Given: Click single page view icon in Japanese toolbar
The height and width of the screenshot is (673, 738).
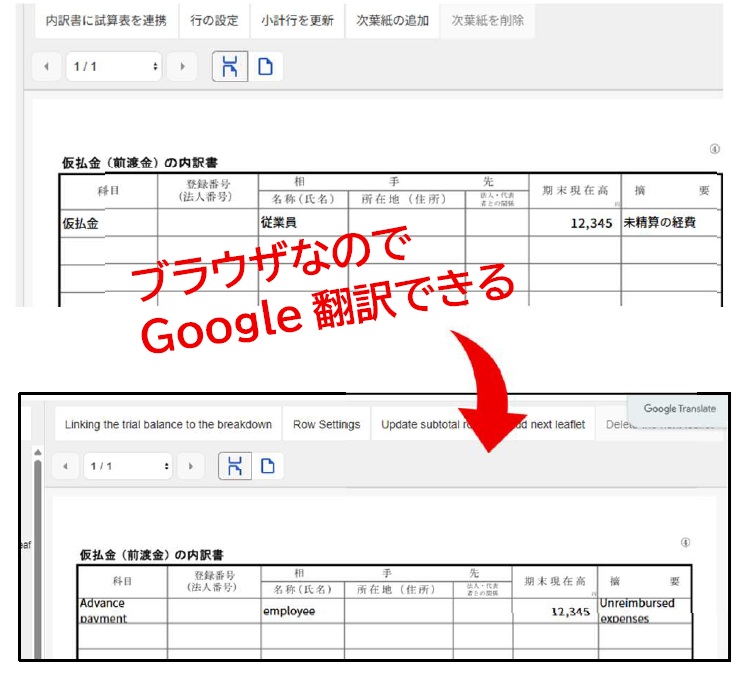Looking at the screenshot, I should 265,67.
